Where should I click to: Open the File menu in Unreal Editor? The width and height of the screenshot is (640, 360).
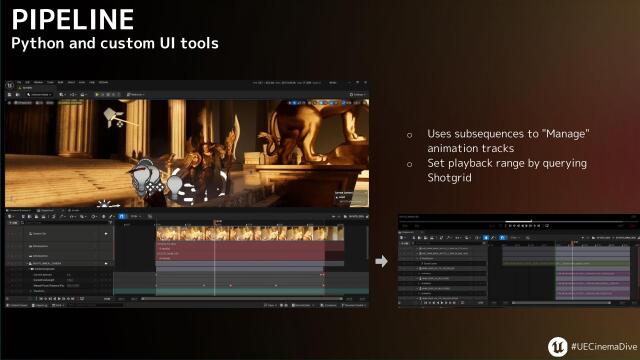point(19,82)
